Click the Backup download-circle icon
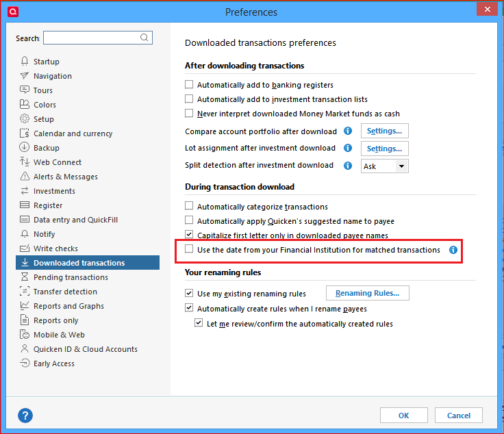 coord(25,147)
